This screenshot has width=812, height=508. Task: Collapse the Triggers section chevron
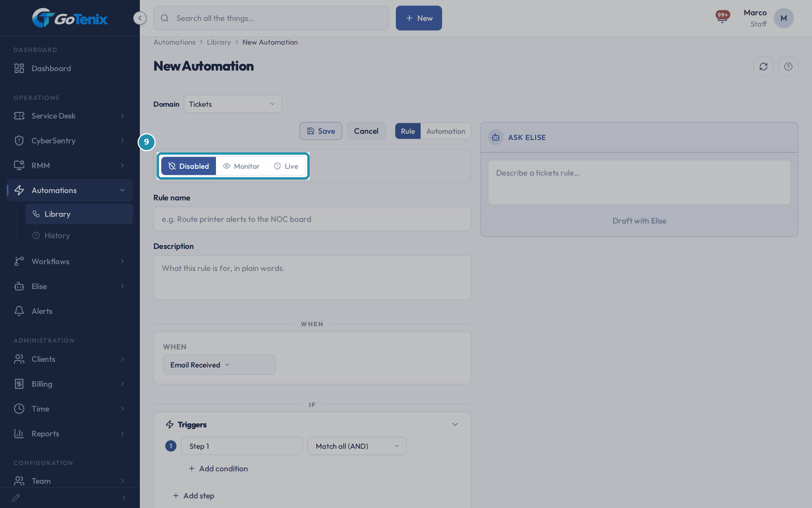pyautogui.click(x=455, y=424)
